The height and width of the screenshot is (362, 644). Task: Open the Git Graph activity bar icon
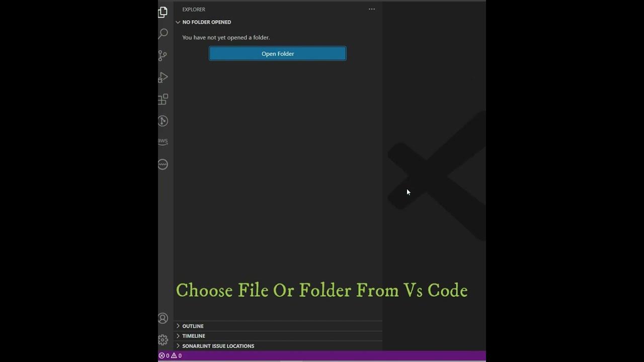(163, 121)
